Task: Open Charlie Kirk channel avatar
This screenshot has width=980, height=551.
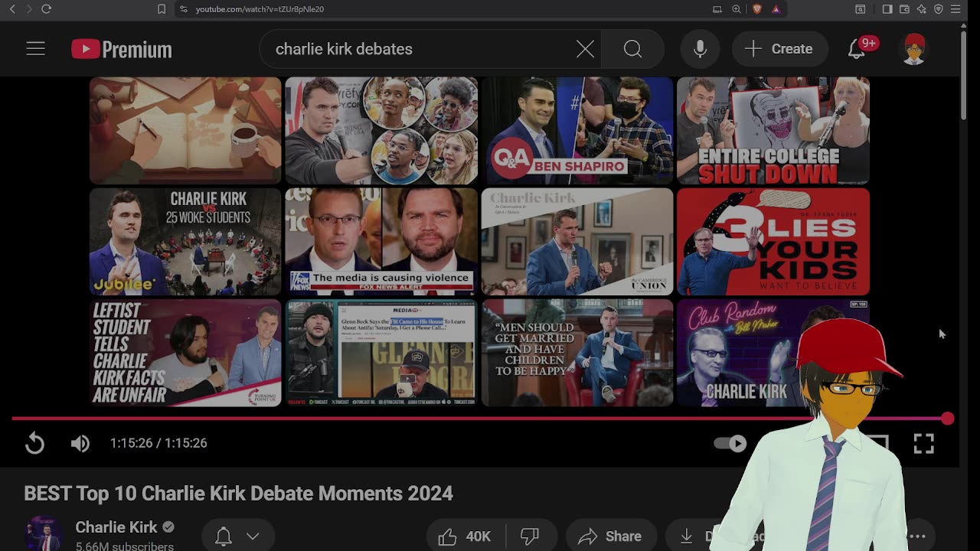Action: (44, 534)
